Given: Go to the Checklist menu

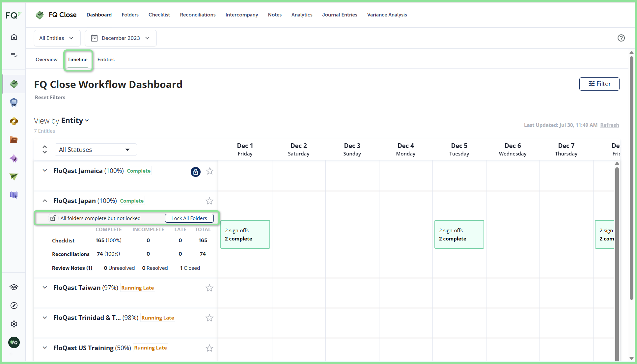Looking at the screenshot, I should 159,15.
